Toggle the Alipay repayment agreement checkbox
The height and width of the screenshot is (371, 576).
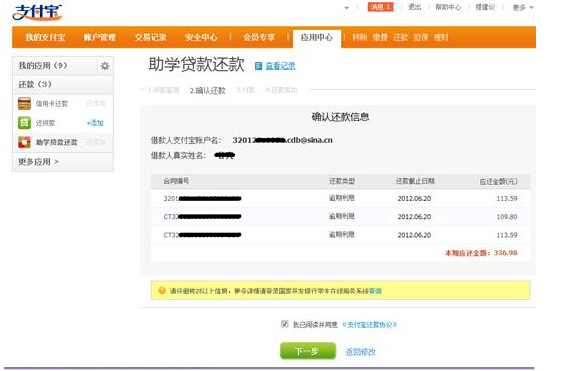[284, 324]
